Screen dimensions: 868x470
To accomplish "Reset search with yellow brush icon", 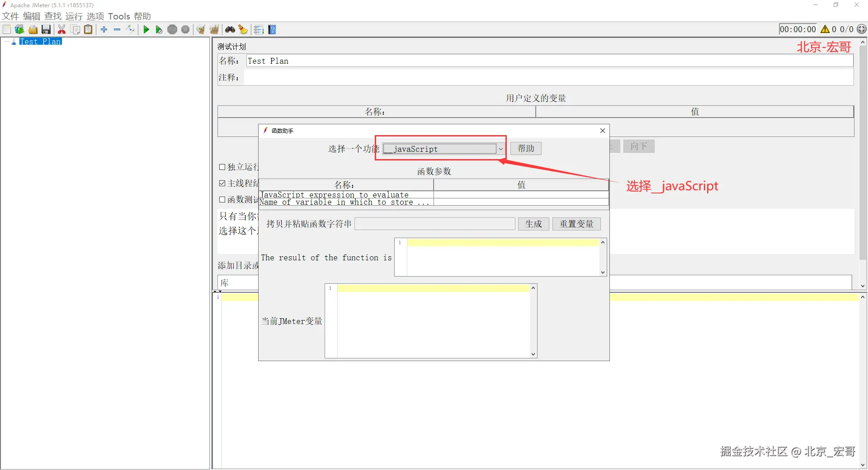I will (x=243, y=29).
